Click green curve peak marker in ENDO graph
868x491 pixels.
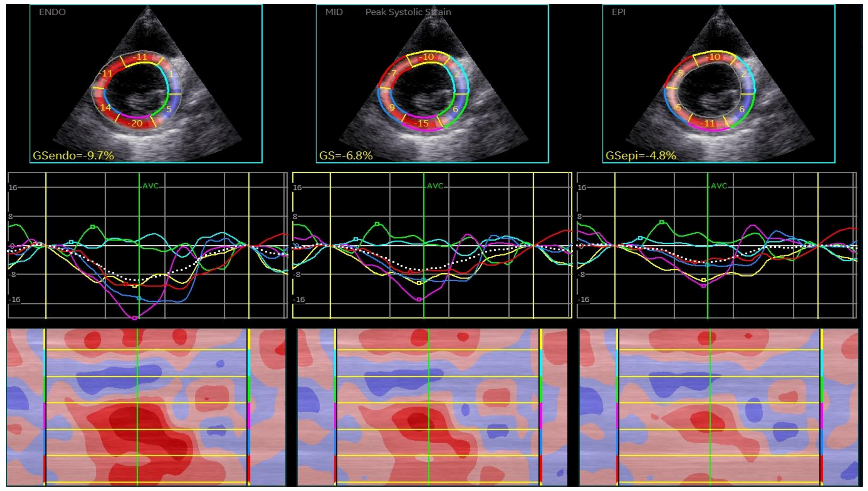pyautogui.click(x=93, y=227)
